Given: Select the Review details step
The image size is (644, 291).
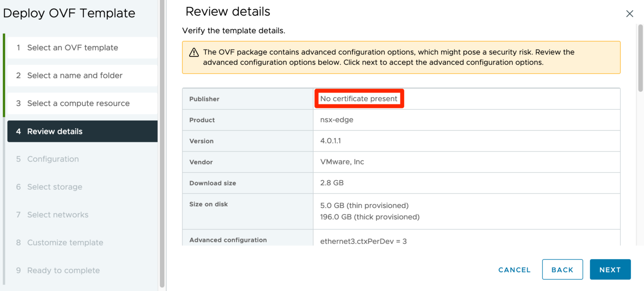Looking at the screenshot, I should [55, 131].
